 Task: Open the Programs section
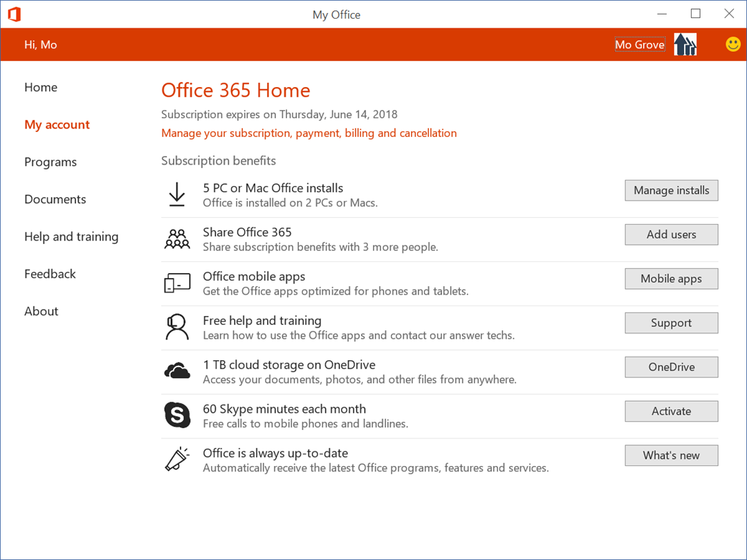point(50,162)
